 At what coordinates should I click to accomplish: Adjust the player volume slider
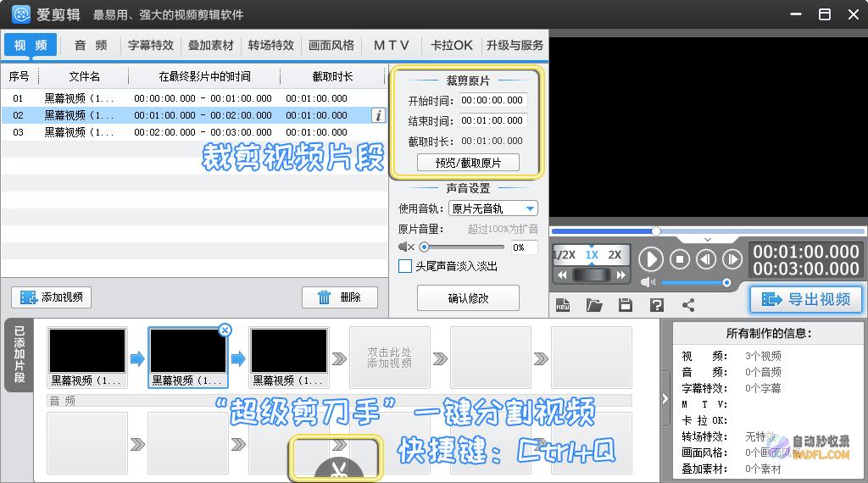pos(726,283)
